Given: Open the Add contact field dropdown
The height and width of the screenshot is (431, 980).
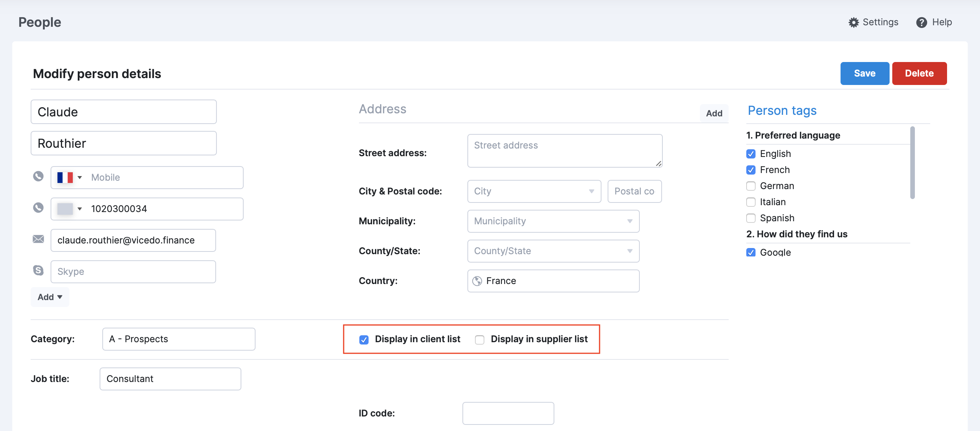Looking at the screenshot, I should click(50, 297).
